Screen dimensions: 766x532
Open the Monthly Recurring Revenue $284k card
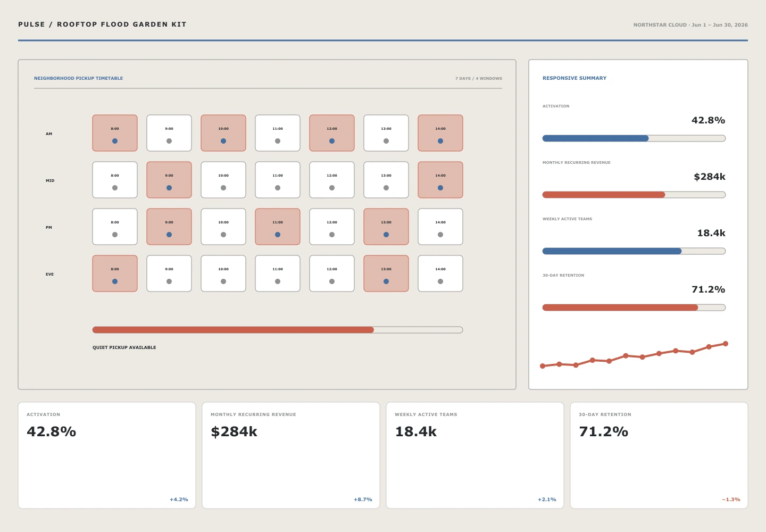point(291,455)
